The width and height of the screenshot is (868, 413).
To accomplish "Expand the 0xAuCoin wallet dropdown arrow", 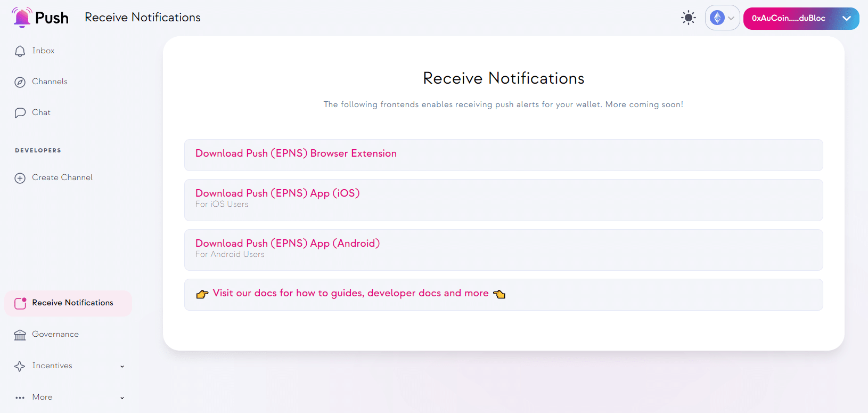I will coord(847,18).
